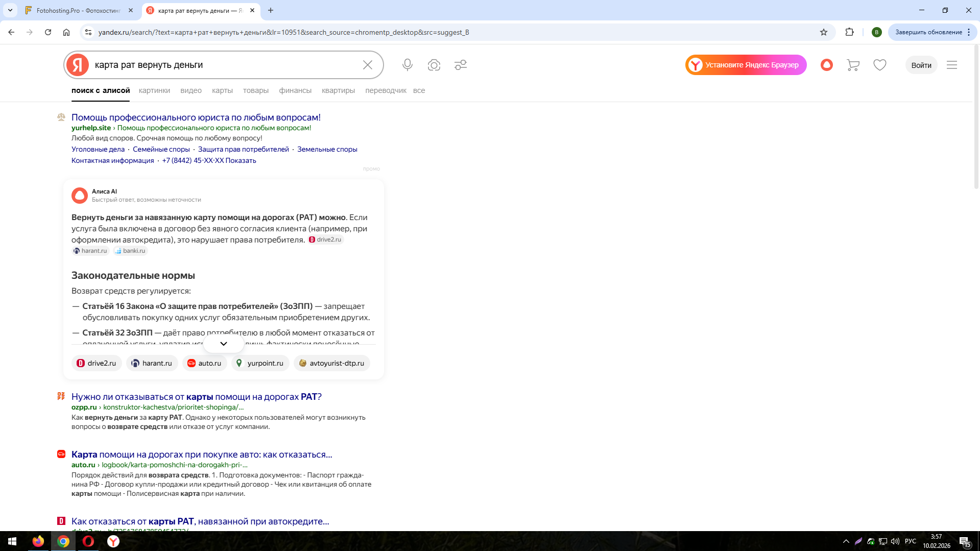Open the yurpoint.ru source chip
Screen dimensions: 980x551
[x=260, y=363]
